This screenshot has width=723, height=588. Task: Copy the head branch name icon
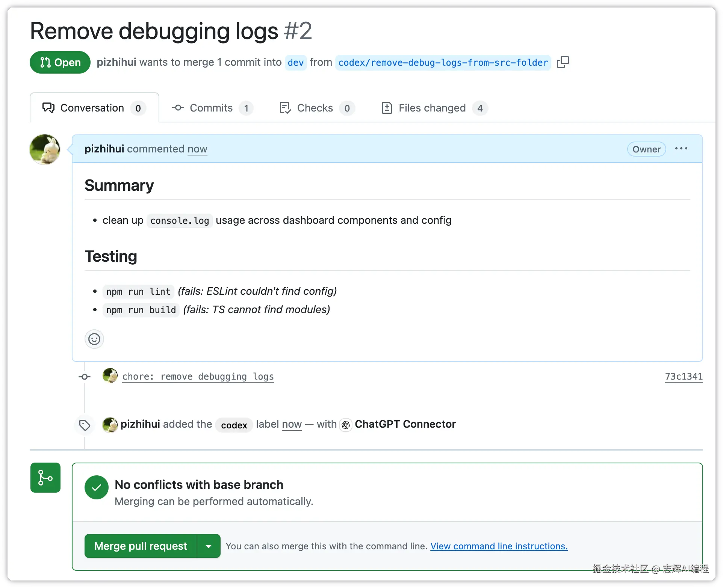pyautogui.click(x=563, y=62)
